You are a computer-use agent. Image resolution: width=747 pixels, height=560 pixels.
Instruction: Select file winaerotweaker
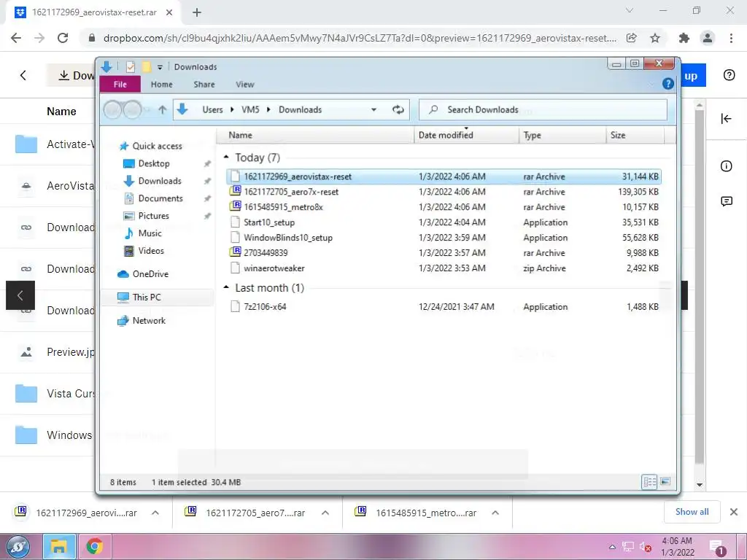tap(443, 268)
